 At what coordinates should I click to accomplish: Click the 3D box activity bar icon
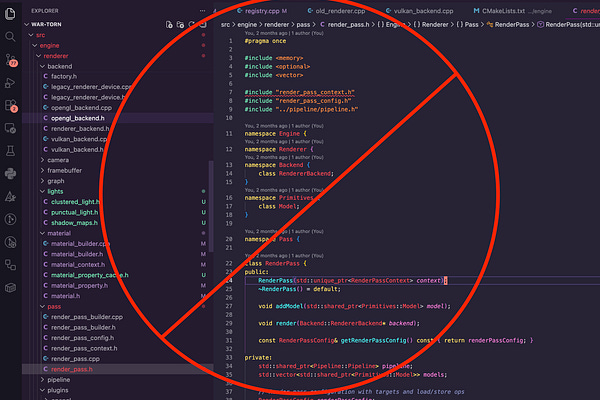[10, 288]
